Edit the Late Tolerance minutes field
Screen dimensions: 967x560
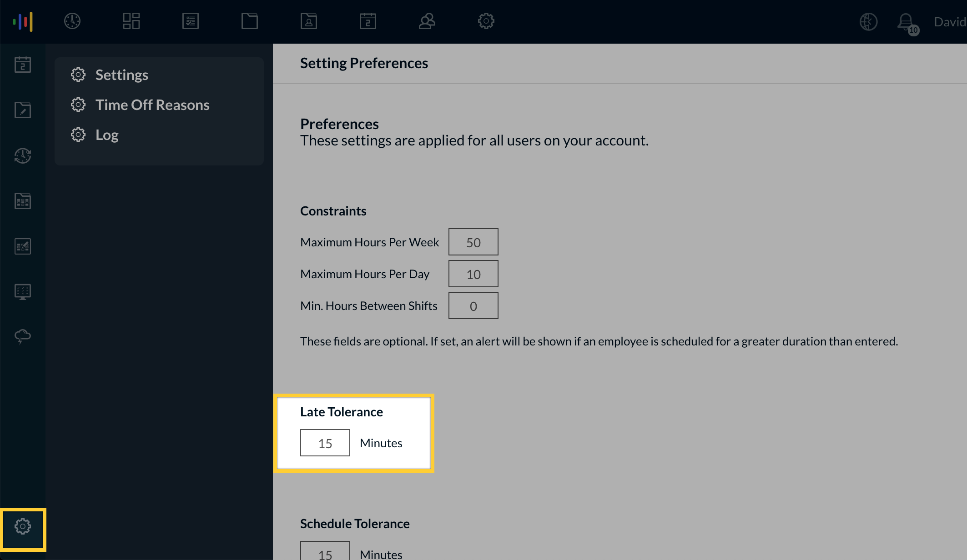click(325, 443)
